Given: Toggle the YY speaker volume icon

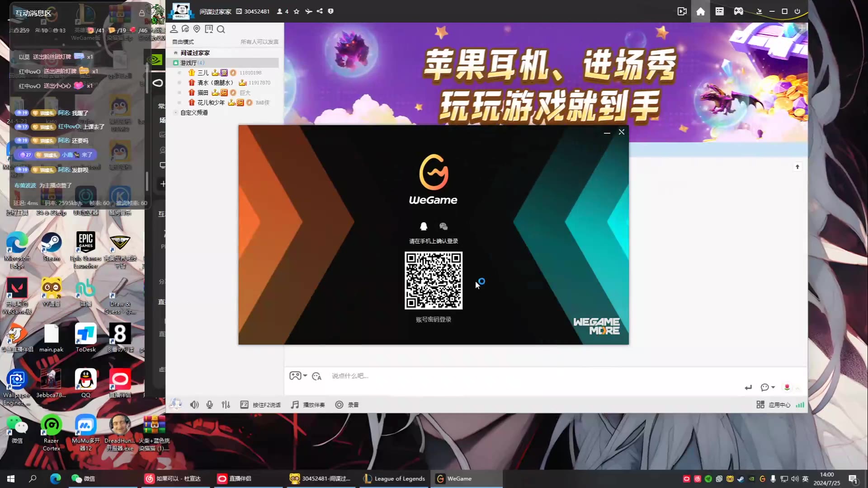Looking at the screenshot, I should click(x=194, y=405).
